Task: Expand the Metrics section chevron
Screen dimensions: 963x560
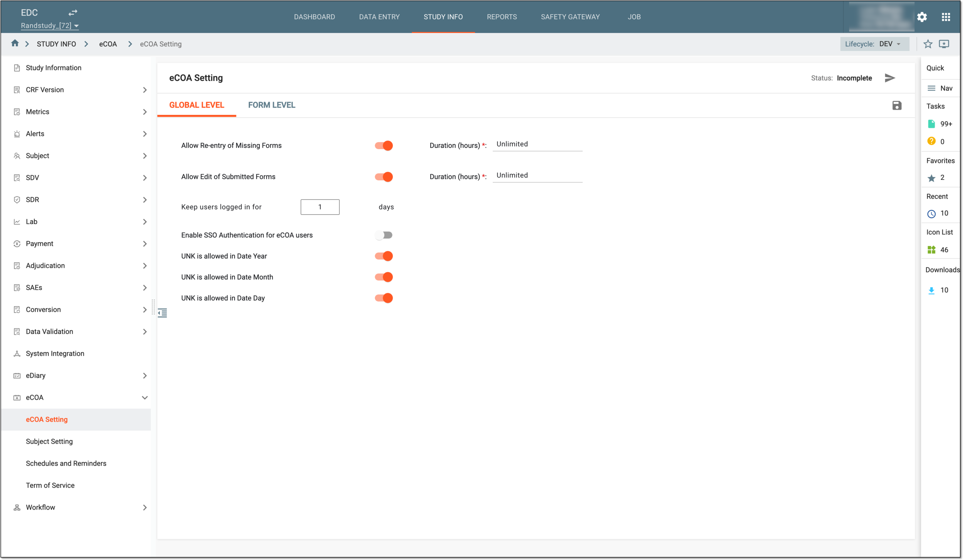Action: (x=145, y=112)
